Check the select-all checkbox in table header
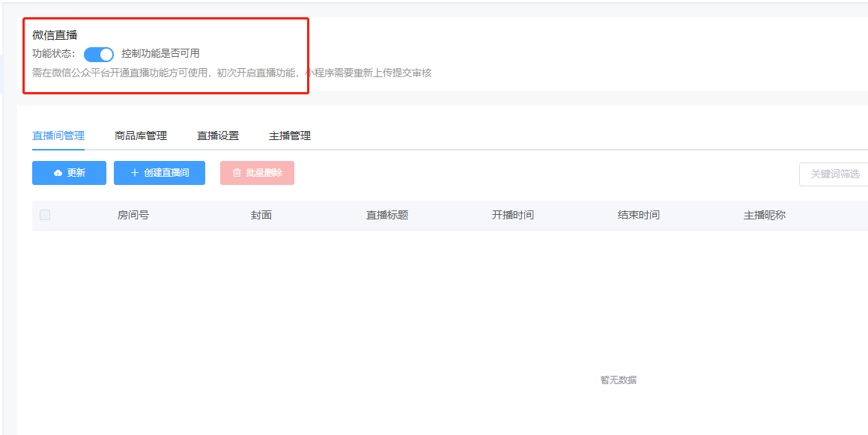 point(45,216)
